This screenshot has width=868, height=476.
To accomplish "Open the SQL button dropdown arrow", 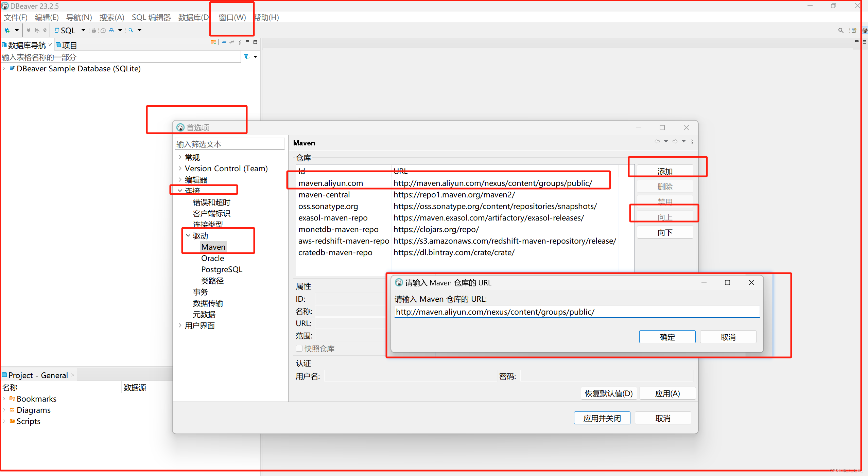I will (83, 31).
